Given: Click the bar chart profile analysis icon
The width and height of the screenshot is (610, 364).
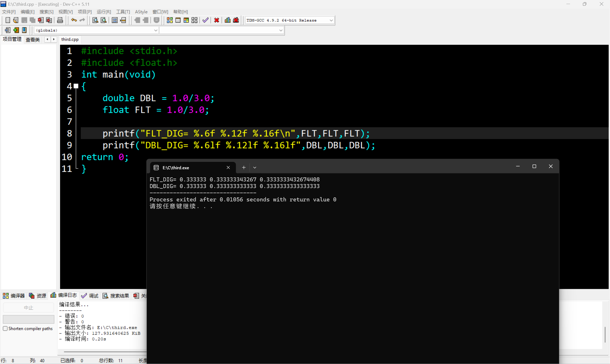Looking at the screenshot, I should 228,20.
